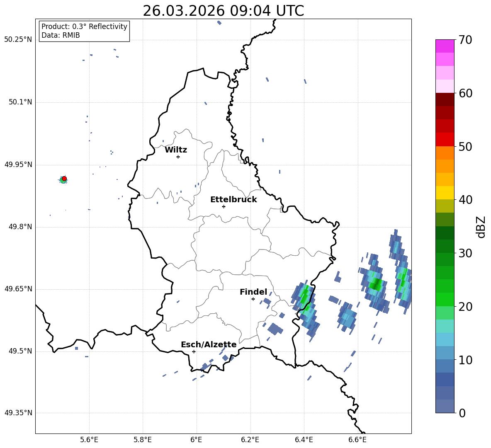This screenshot has width=491, height=448.
Task: Click the 50.25°N latitude label
Action: [x=18, y=40]
